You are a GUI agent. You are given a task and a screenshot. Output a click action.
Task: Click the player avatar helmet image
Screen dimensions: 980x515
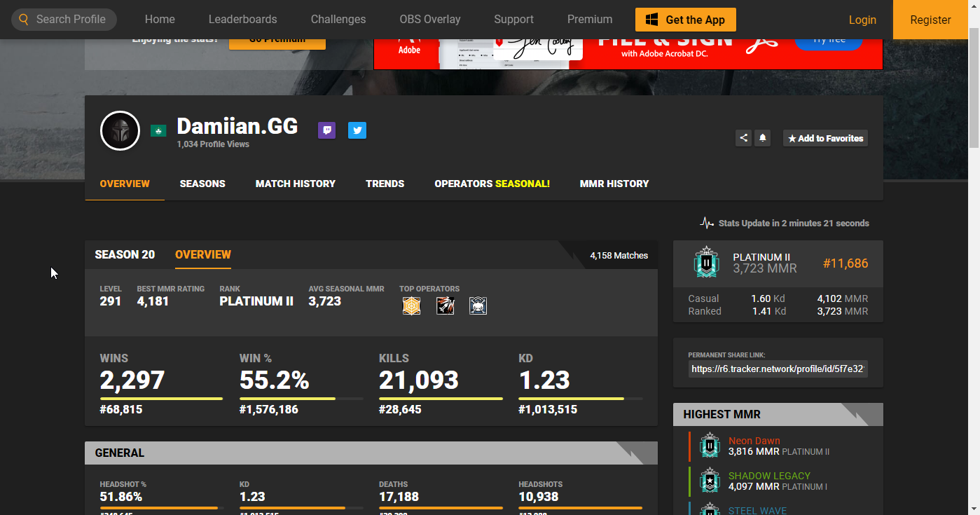point(120,131)
